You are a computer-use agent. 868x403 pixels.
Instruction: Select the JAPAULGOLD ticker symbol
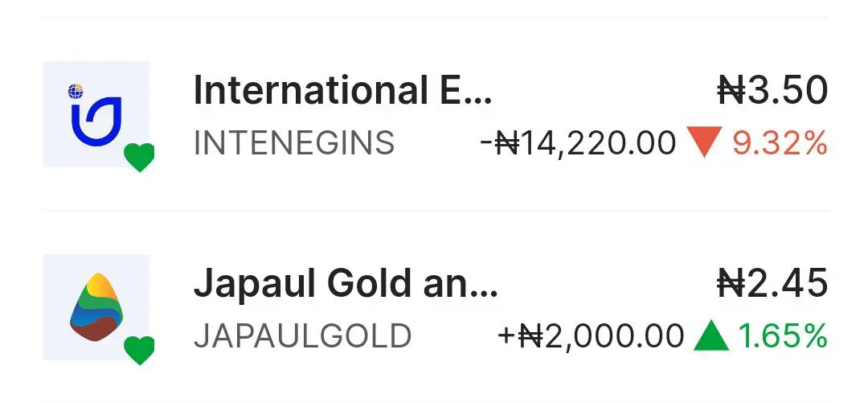click(x=302, y=336)
